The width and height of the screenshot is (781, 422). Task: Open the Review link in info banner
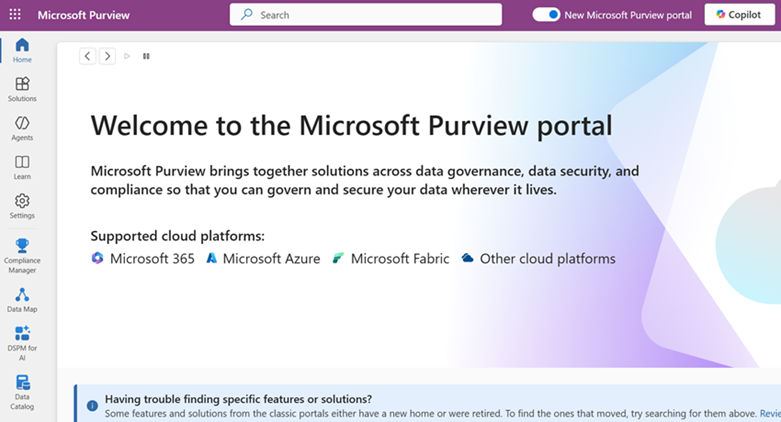(770, 414)
